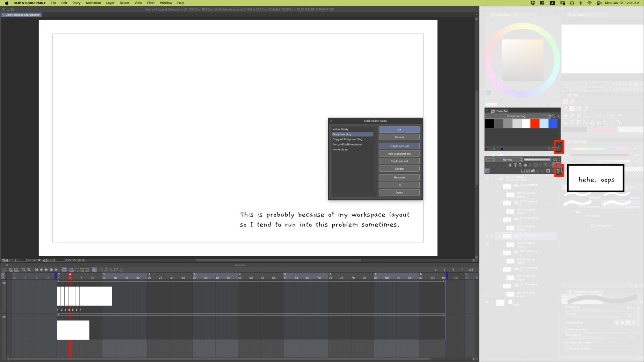Jump to the first frame of the timeline
644x362 pixels.
(36, 270)
